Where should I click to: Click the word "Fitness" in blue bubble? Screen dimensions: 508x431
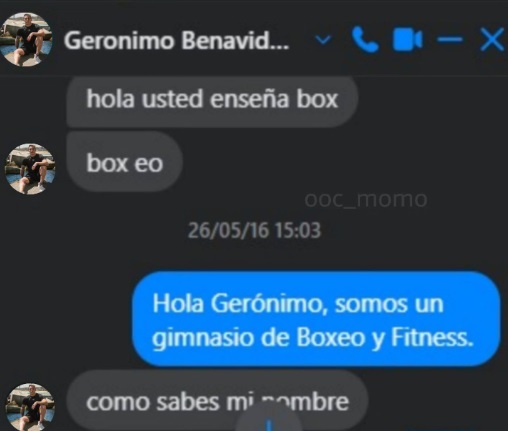[x=432, y=337]
